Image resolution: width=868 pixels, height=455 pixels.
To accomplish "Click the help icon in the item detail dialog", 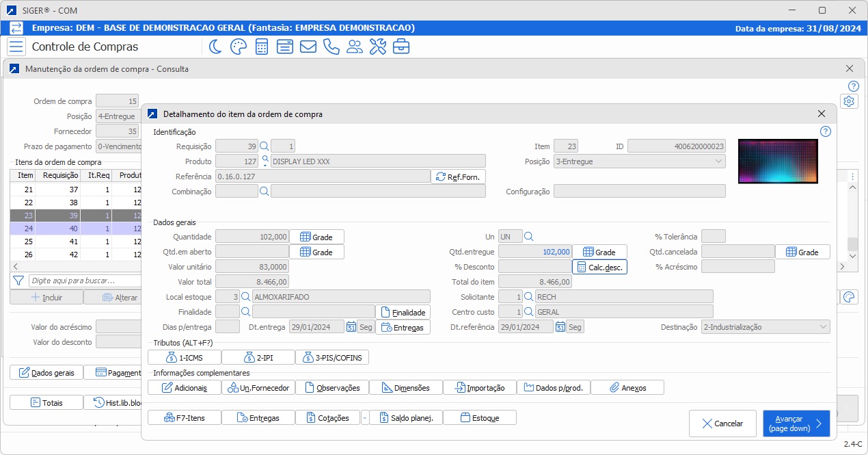I will [825, 131].
